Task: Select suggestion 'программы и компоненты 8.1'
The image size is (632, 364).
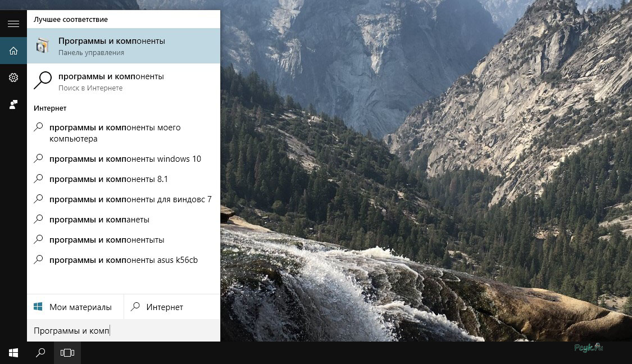Action: pos(124,179)
